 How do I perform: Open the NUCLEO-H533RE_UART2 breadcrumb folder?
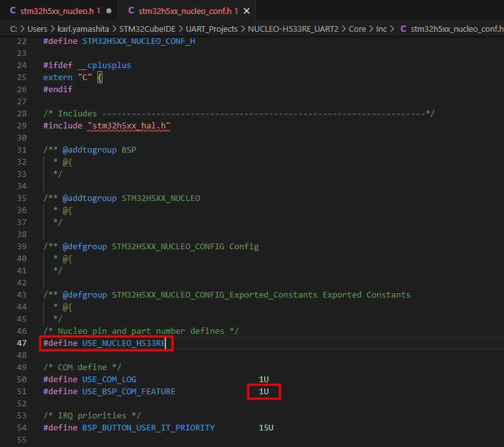click(x=293, y=29)
